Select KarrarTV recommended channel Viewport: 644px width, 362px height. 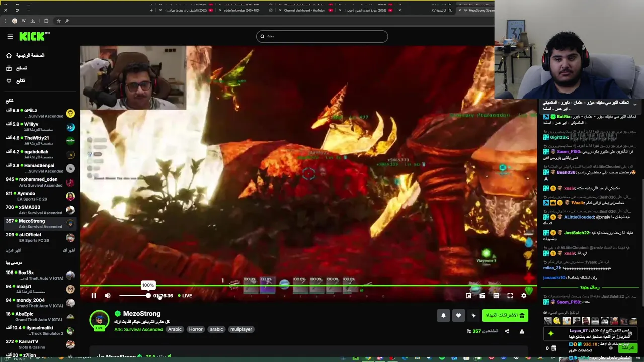[x=40, y=344]
